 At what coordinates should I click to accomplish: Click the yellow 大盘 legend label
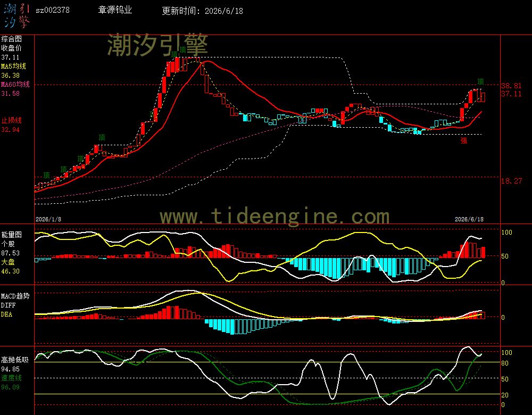[x=8, y=262]
